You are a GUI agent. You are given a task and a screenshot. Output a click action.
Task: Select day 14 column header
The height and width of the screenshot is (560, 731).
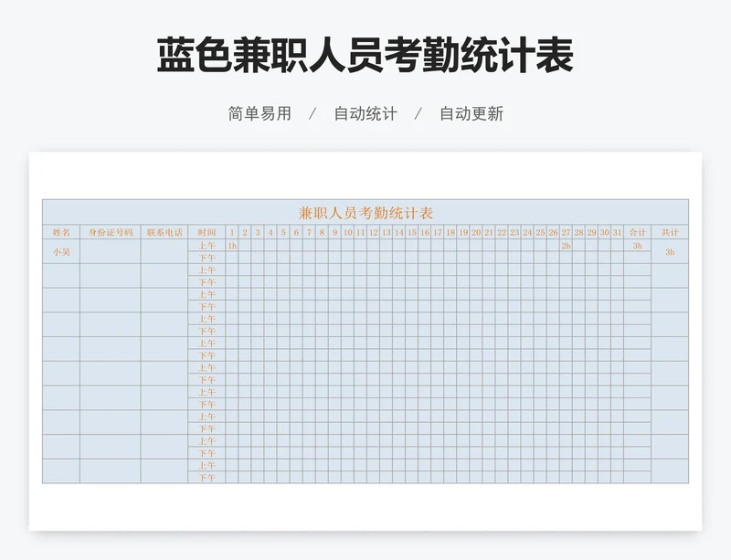[x=399, y=232]
